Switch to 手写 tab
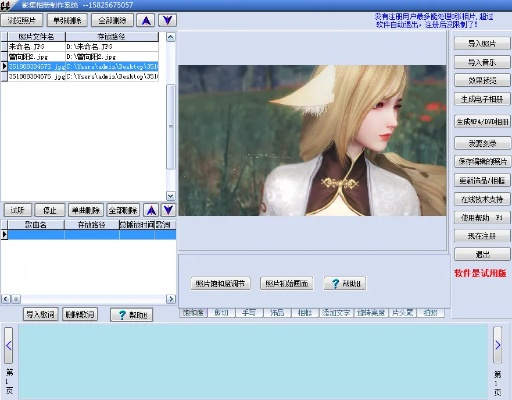The width and height of the screenshot is (512, 400). tap(249, 313)
